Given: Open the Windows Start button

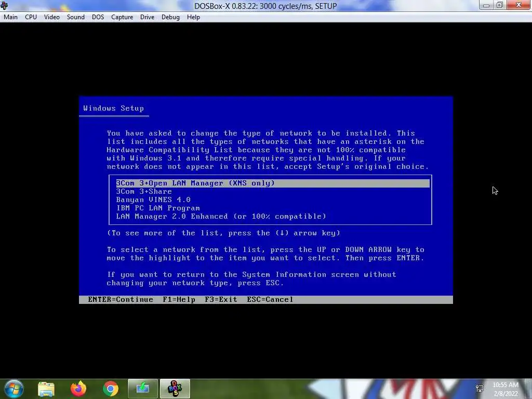Looking at the screenshot, I should tap(14, 389).
